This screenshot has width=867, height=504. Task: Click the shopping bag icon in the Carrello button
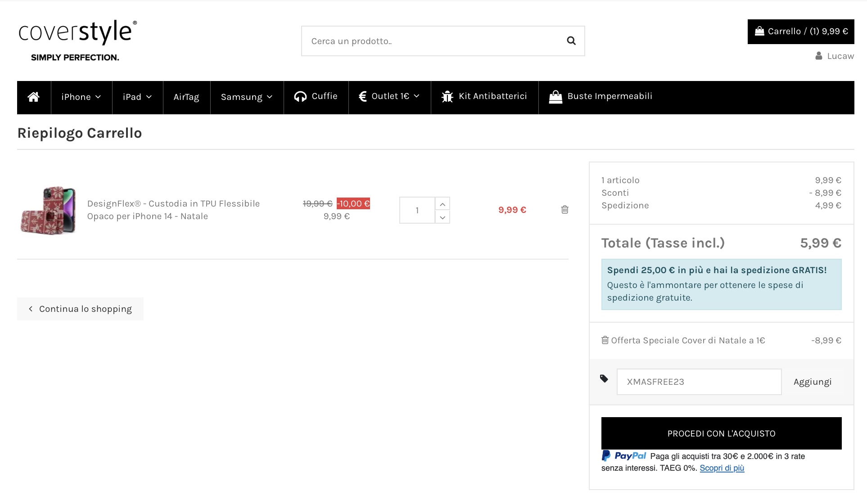tap(759, 31)
